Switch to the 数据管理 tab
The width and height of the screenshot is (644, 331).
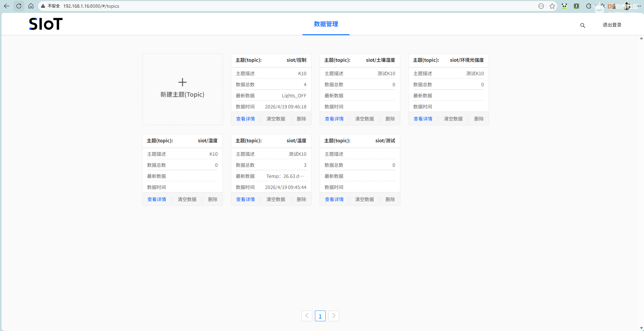pyautogui.click(x=325, y=24)
